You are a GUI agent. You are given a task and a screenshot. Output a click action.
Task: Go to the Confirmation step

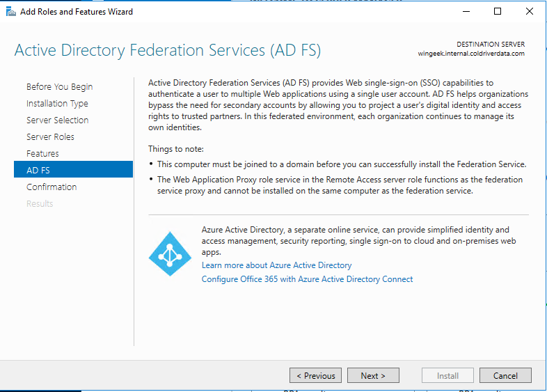click(x=51, y=187)
